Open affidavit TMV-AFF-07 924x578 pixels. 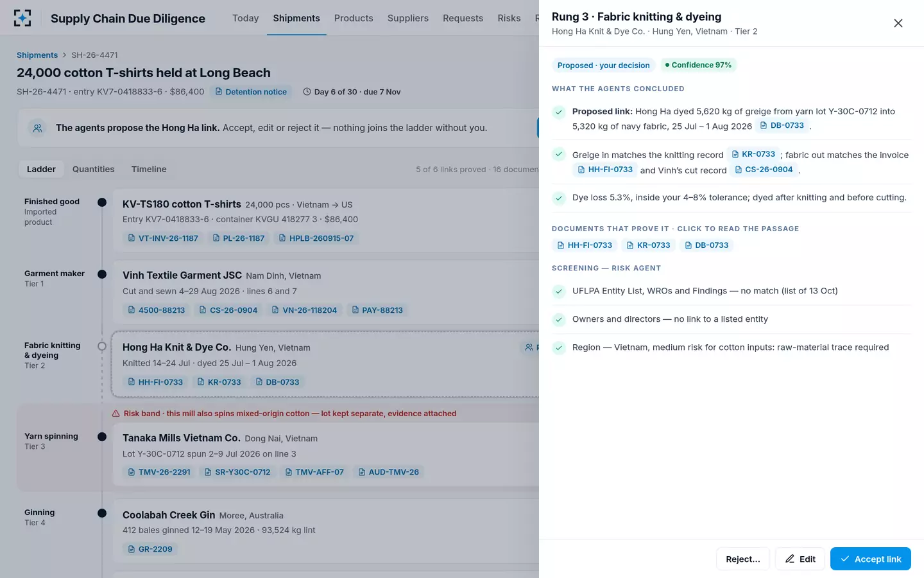click(314, 472)
